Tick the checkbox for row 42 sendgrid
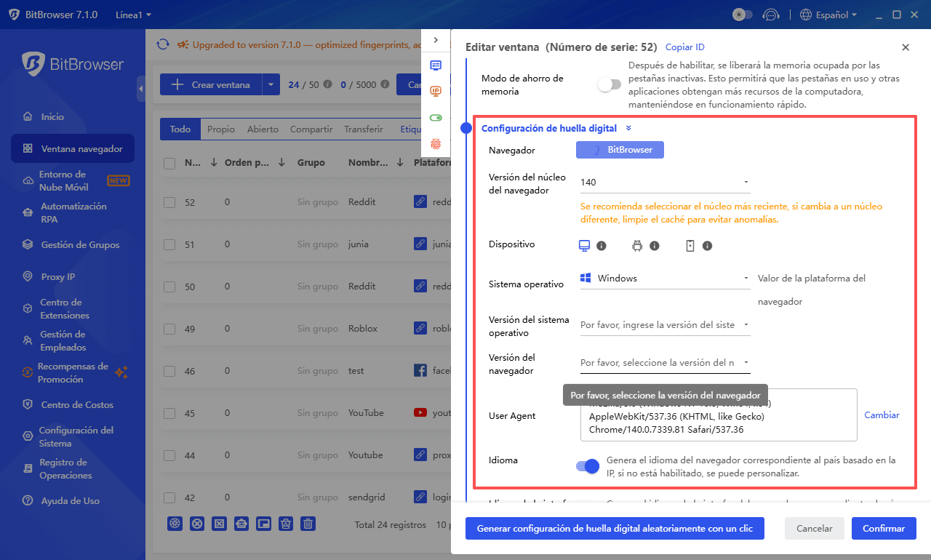 point(169,497)
